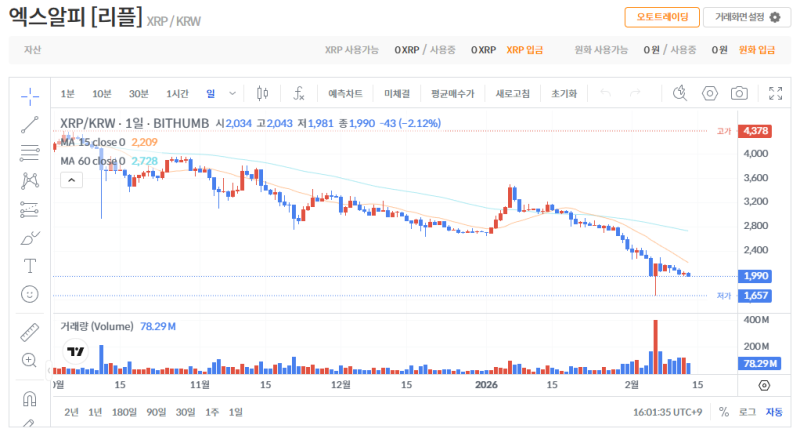Click the quick search lightning icon
Image resolution: width=800 pixels, height=436 pixels.
680,93
